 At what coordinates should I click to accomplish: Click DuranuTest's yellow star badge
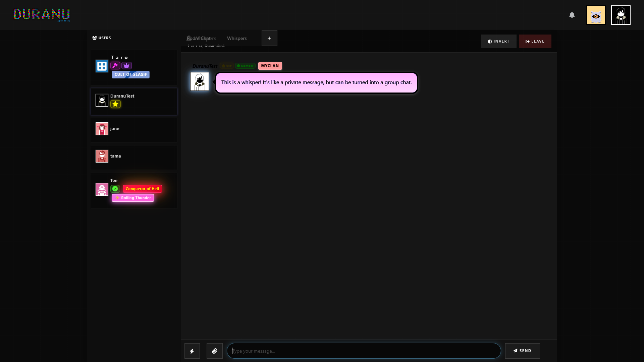(x=115, y=104)
